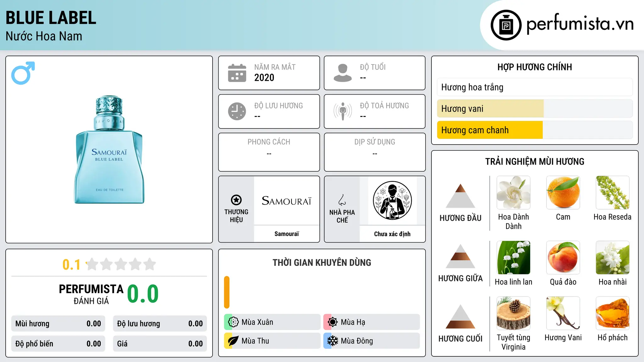Click the BLUE LABEL title heading
Viewport: 644px width, 362px height.
click(51, 18)
